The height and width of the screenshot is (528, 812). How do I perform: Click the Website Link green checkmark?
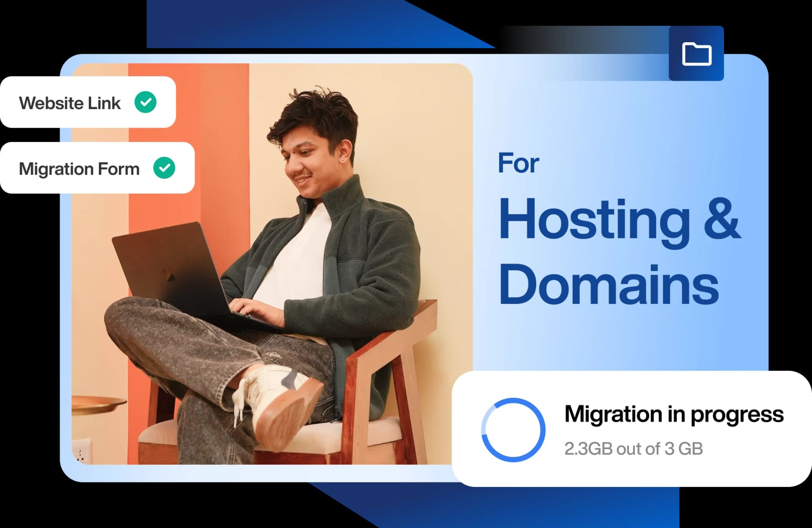coord(145,102)
